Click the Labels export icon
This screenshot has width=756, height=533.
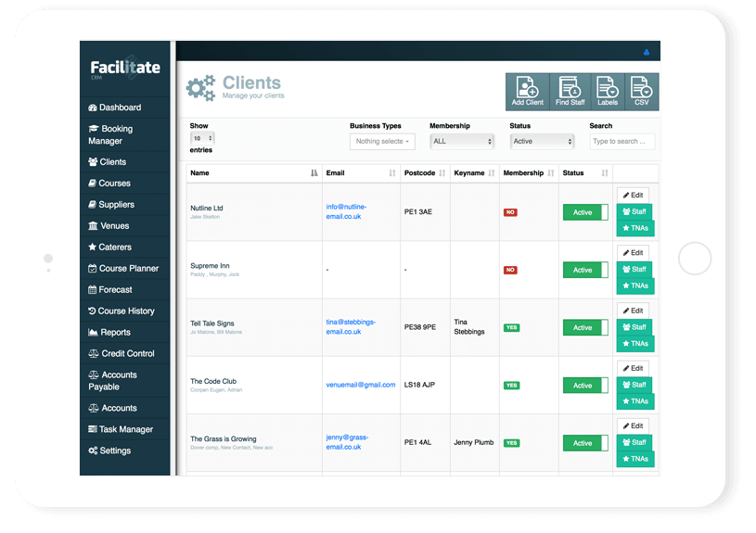point(607,91)
